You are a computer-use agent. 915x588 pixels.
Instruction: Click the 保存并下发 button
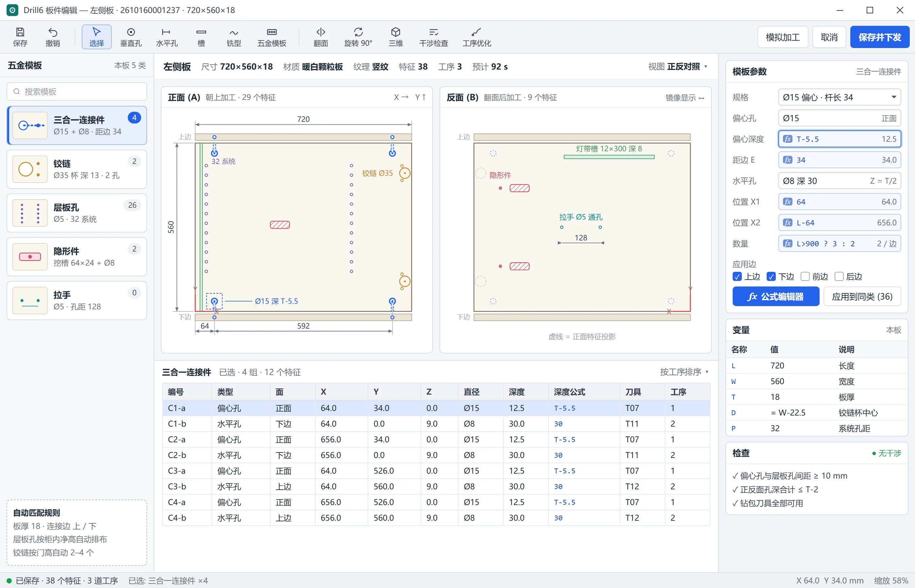[879, 37]
